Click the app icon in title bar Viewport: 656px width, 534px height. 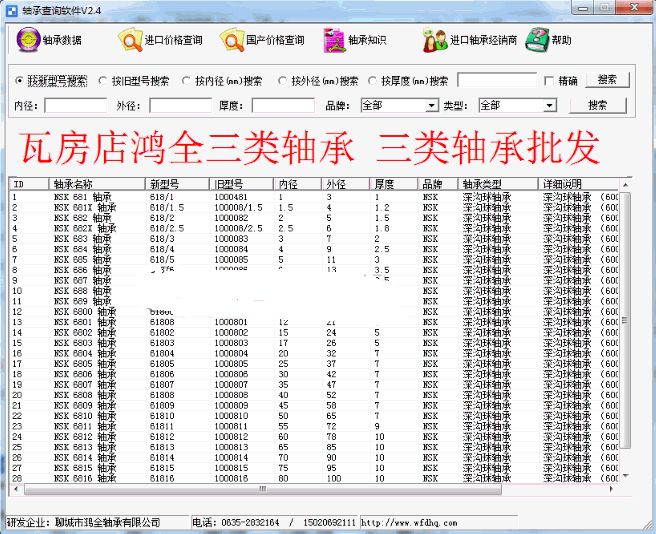pyautogui.click(x=12, y=10)
